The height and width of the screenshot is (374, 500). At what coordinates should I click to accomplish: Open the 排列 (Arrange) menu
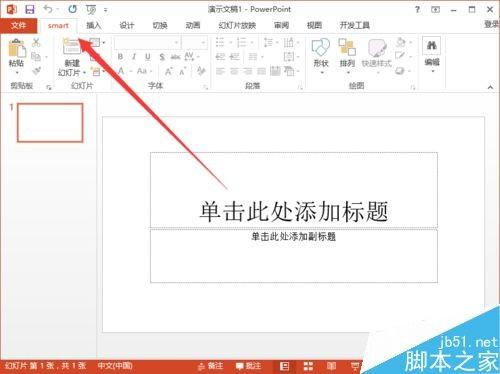tap(347, 55)
